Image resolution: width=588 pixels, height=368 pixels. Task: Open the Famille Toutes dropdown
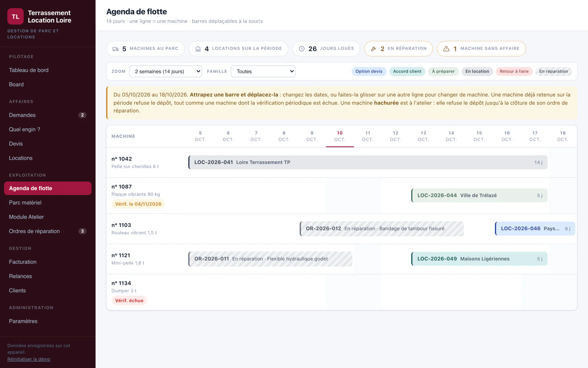click(263, 71)
